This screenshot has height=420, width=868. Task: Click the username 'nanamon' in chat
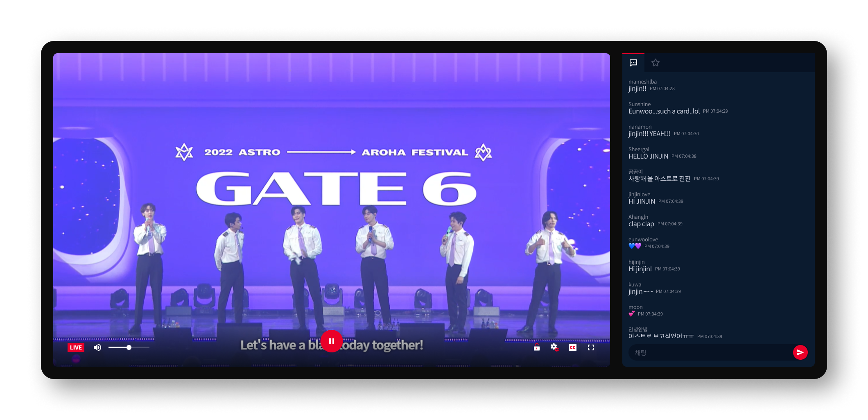tap(640, 127)
